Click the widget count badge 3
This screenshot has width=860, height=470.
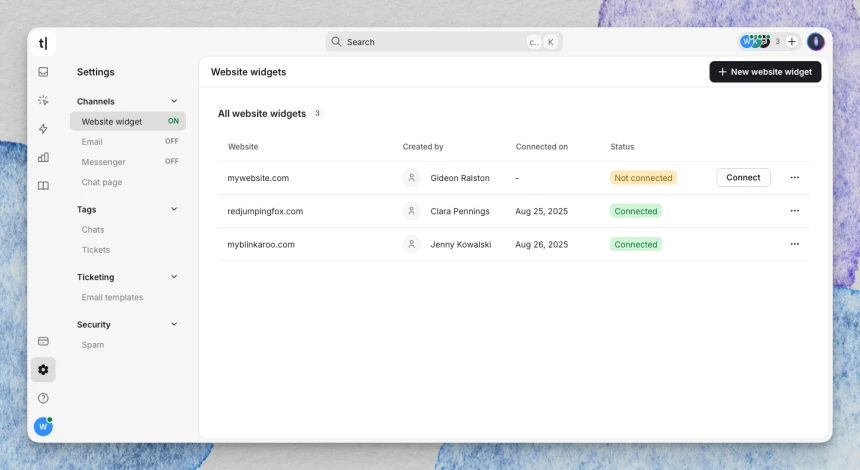(x=317, y=114)
